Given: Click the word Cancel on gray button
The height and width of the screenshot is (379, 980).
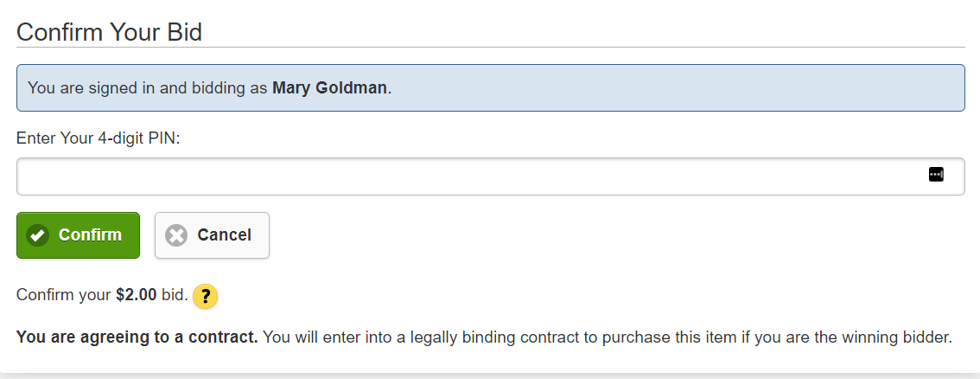Looking at the screenshot, I should point(225,235).
